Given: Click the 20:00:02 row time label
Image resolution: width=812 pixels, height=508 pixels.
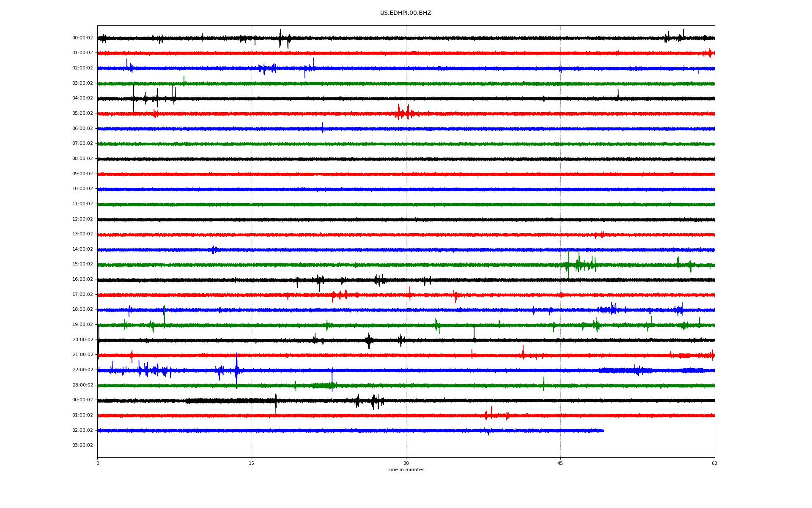Looking at the screenshot, I should tap(82, 340).
